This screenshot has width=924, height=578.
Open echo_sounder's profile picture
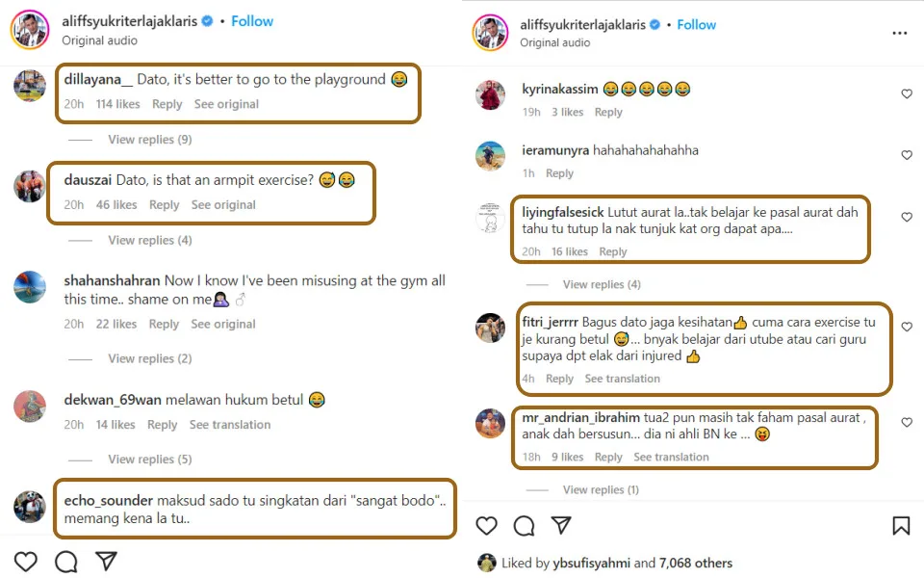click(30, 507)
